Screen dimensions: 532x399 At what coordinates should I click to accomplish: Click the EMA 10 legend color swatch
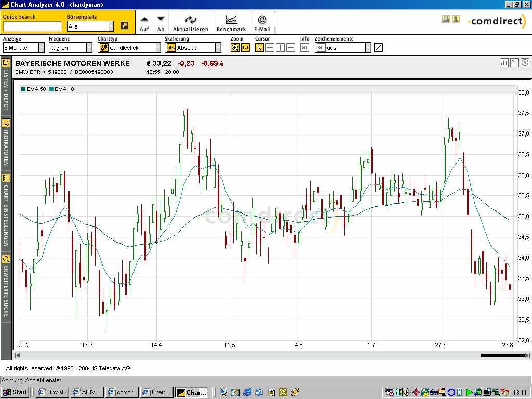click(x=51, y=89)
